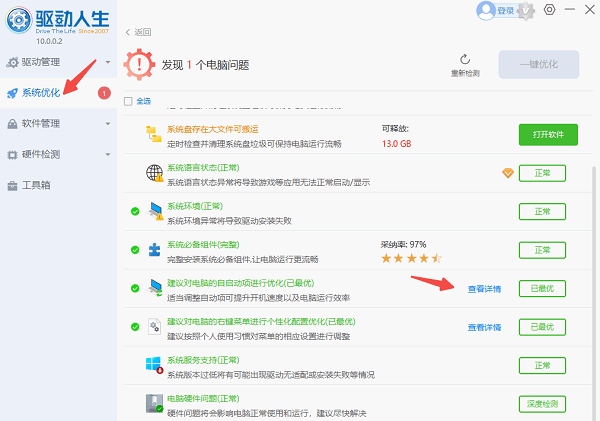Click the puzzle piece icon for 系统必备组件
Viewport: 600px width, 421px height.
click(154, 250)
